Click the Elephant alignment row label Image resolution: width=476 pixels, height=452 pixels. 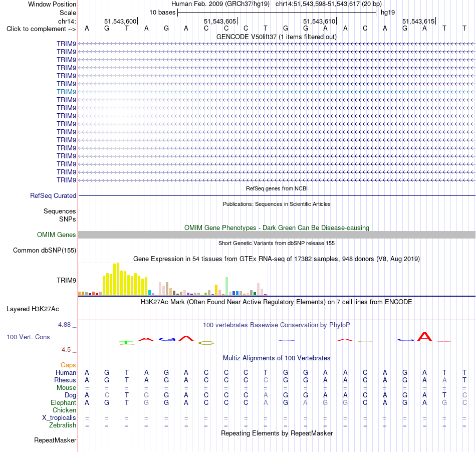tap(63, 402)
